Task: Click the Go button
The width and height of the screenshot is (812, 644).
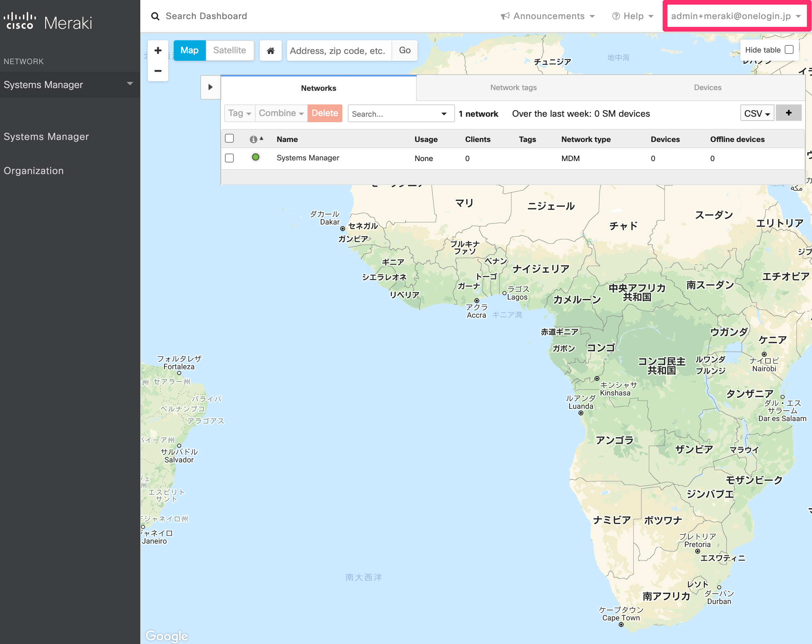Action: click(x=405, y=51)
